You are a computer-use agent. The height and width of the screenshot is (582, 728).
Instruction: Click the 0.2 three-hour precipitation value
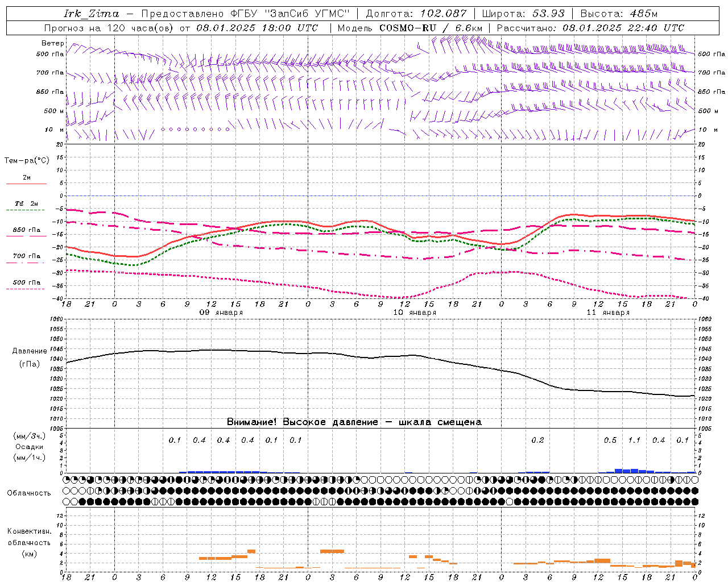point(537,440)
